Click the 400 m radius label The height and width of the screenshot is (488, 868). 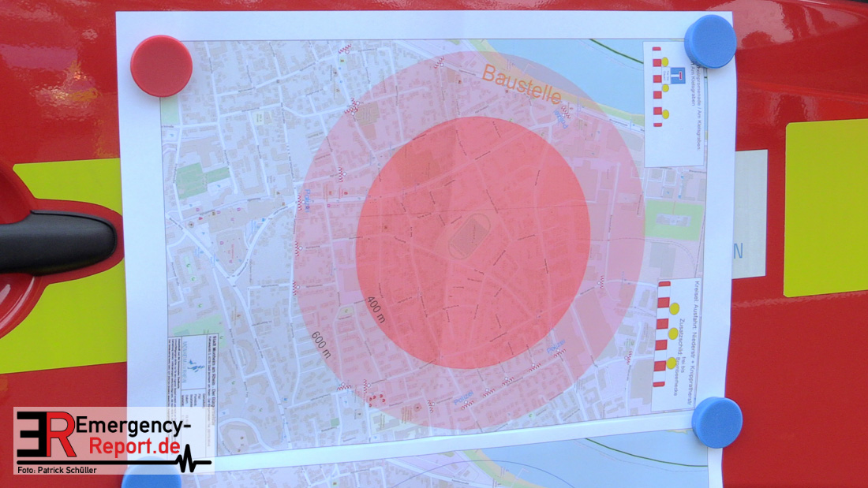(x=377, y=310)
